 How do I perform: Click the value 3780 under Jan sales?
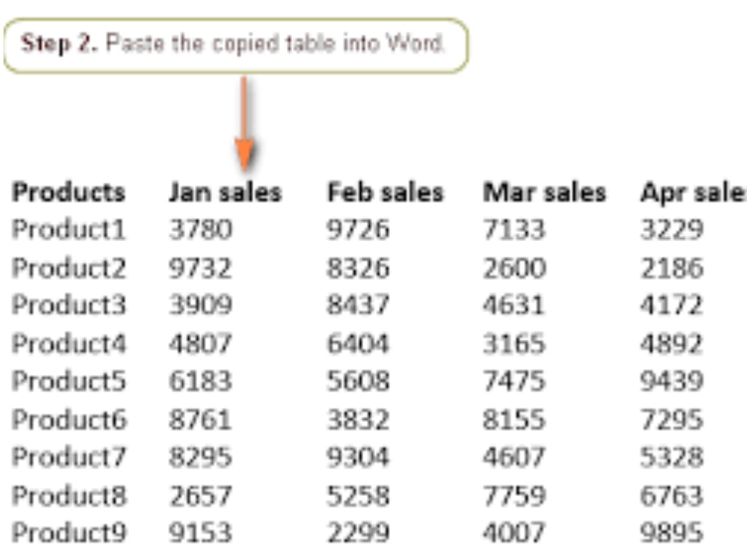click(x=200, y=229)
